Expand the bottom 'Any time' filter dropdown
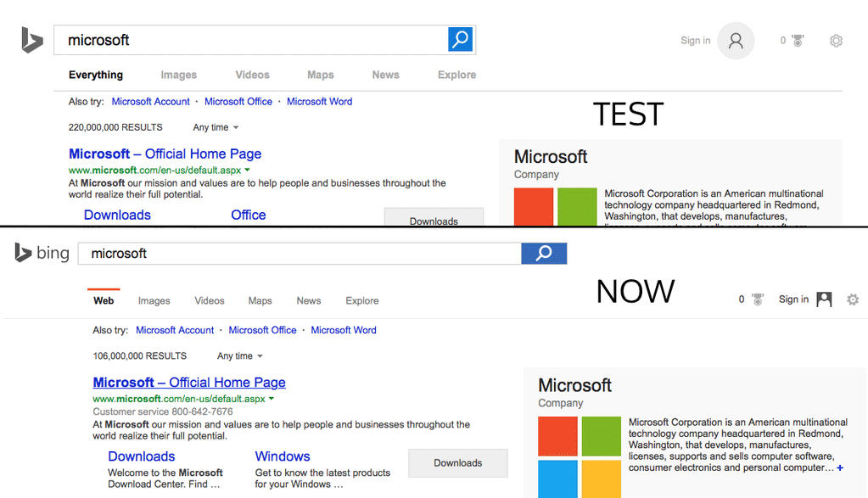This screenshot has height=498, width=868. click(239, 356)
